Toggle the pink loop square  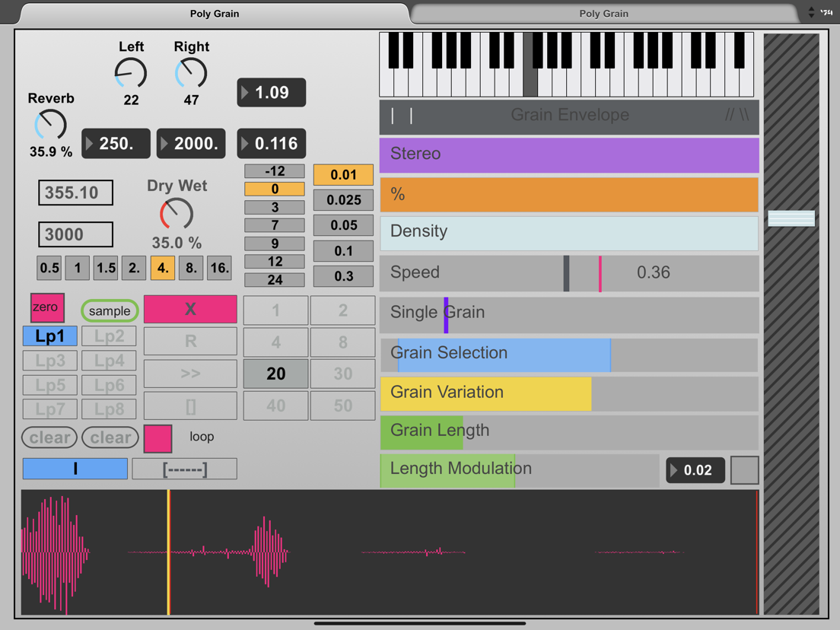point(158,439)
